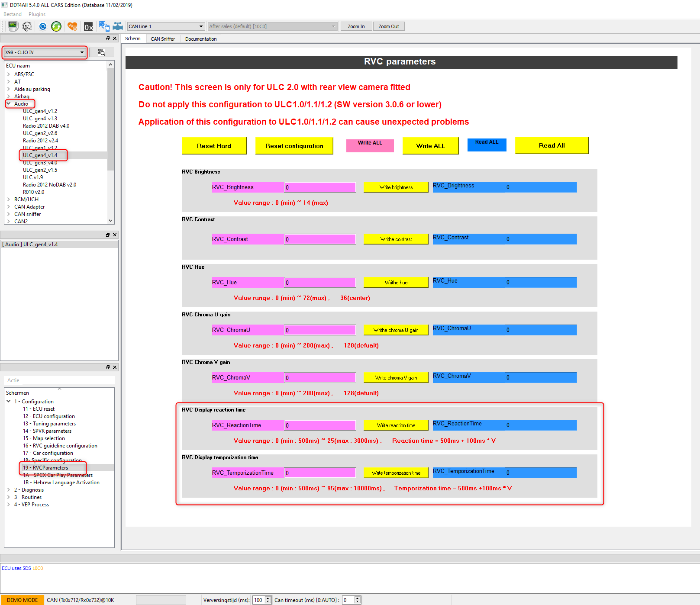Open the Plugins menu
This screenshot has height=605, width=700.
pos(37,14)
